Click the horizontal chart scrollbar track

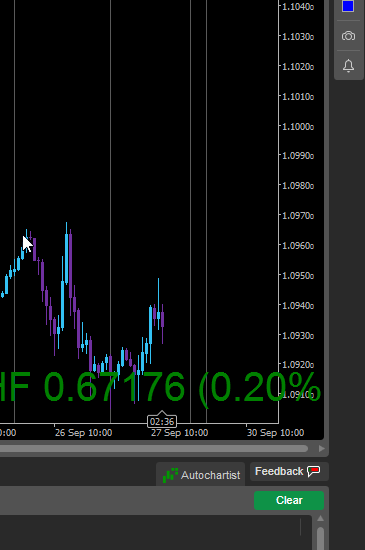154,449
